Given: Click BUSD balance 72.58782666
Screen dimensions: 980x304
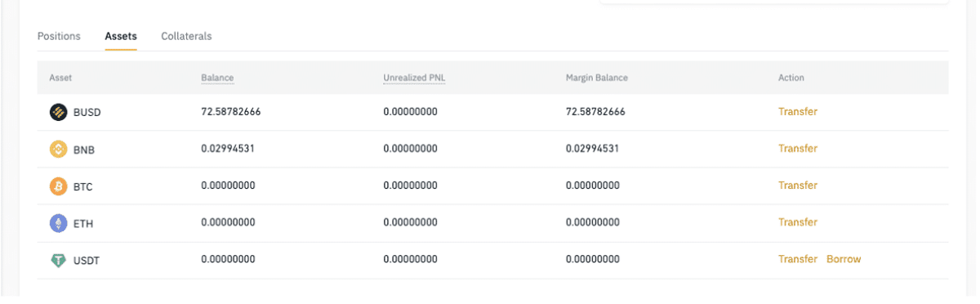Looking at the screenshot, I should pyautogui.click(x=231, y=112).
